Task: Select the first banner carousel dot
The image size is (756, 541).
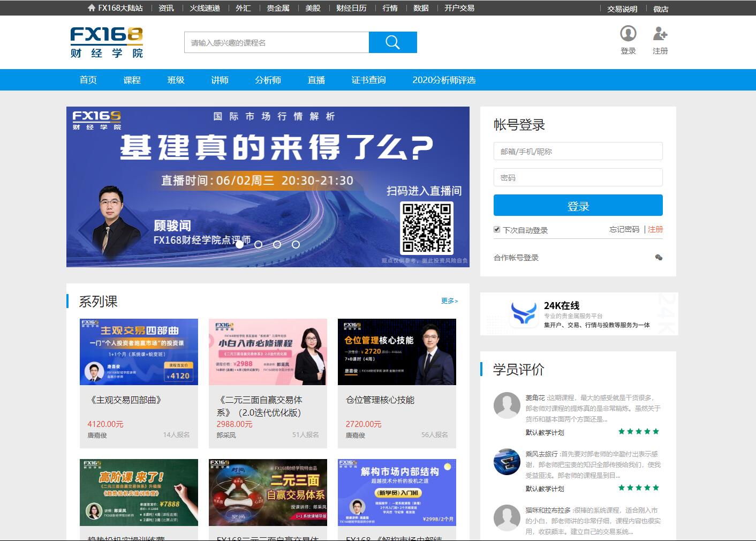Action: [x=239, y=244]
